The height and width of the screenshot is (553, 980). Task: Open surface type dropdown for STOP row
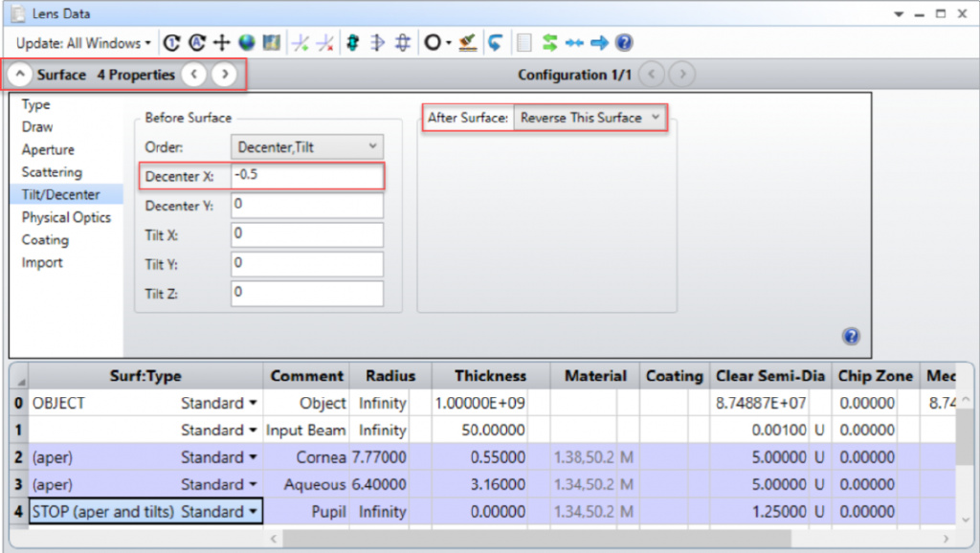[x=253, y=512]
